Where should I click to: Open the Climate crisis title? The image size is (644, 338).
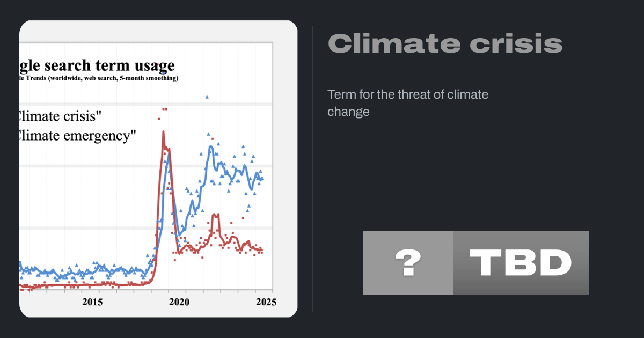(445, 43)
